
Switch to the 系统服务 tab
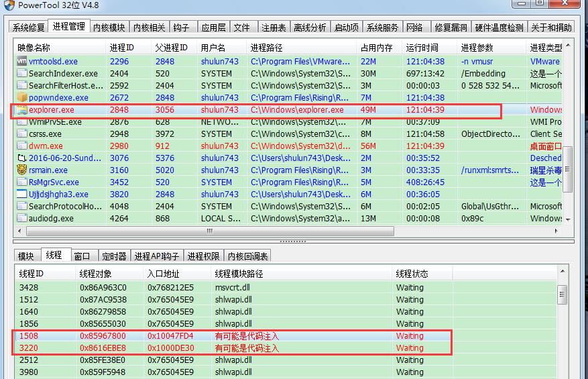pyautogui.click(x=382, y=28)
